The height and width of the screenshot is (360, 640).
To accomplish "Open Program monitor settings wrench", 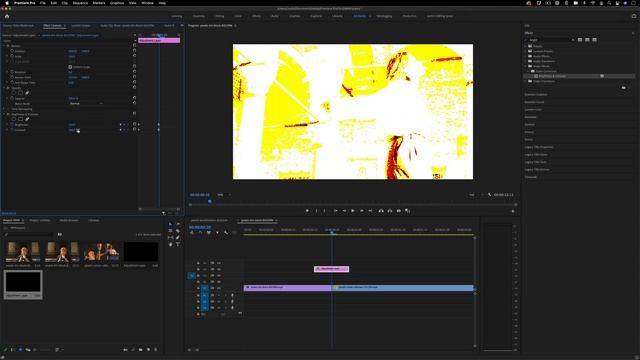I will tap(489, 195).
